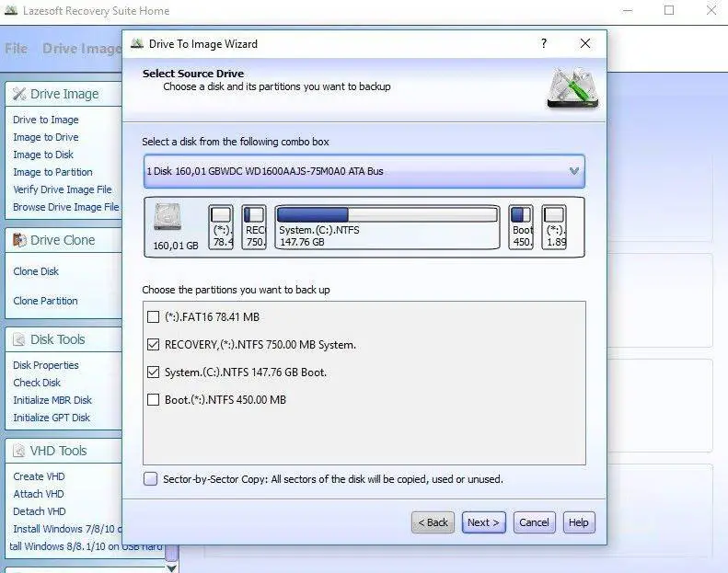The image size is (728, 573).
Task: Open Verify Drive Image File
Action: coord(63,189)
